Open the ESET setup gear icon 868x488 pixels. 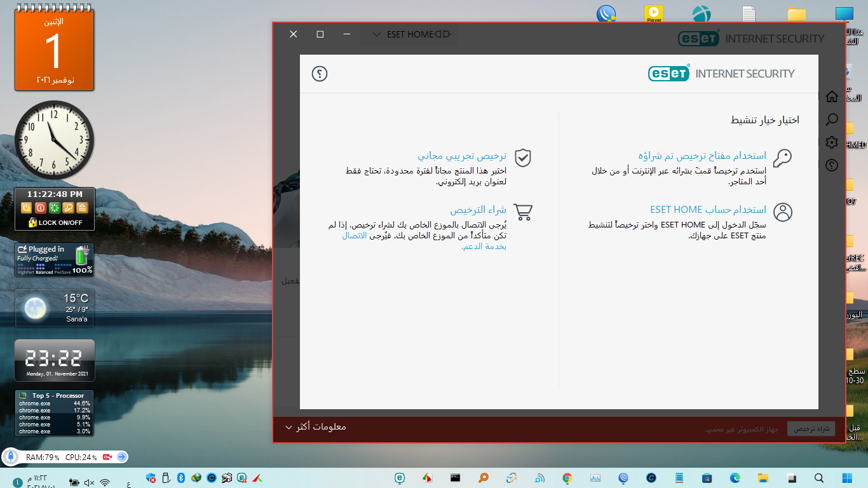[831, 142]
